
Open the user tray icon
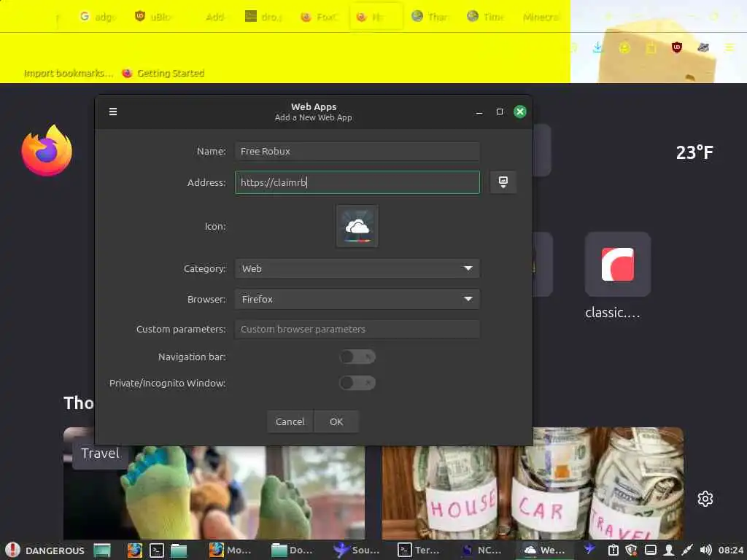coord(669,550)
